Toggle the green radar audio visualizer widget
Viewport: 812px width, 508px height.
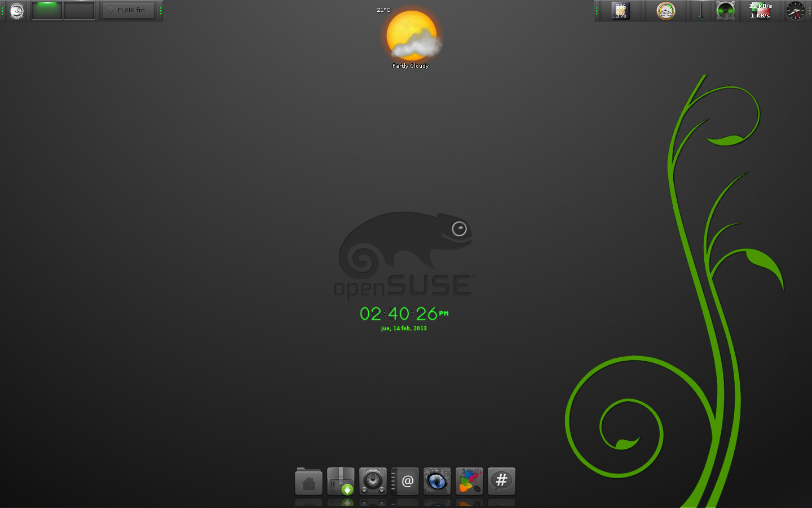[726, 10]
